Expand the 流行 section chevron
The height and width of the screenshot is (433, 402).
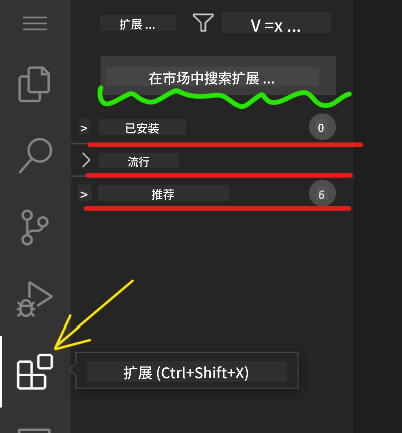[86, 160]
